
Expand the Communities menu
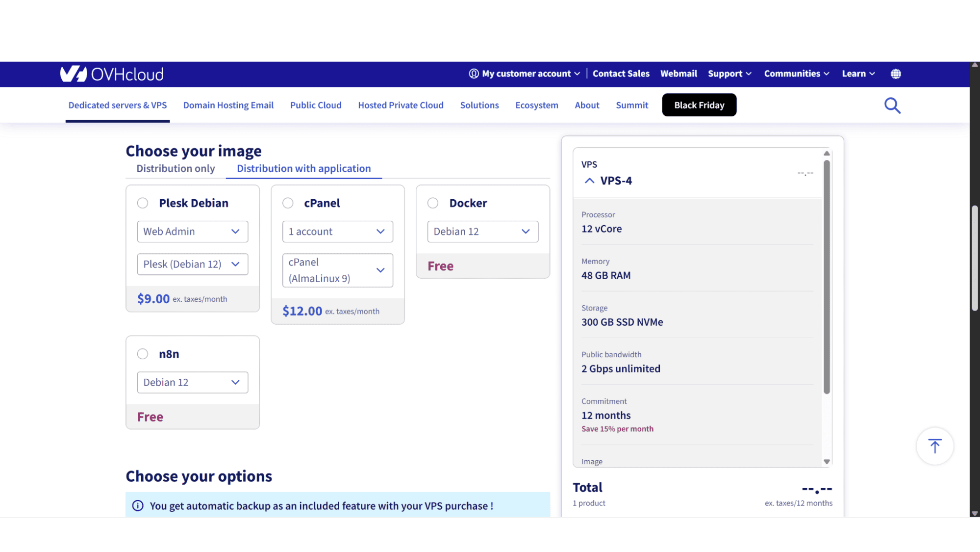(797, 74)
